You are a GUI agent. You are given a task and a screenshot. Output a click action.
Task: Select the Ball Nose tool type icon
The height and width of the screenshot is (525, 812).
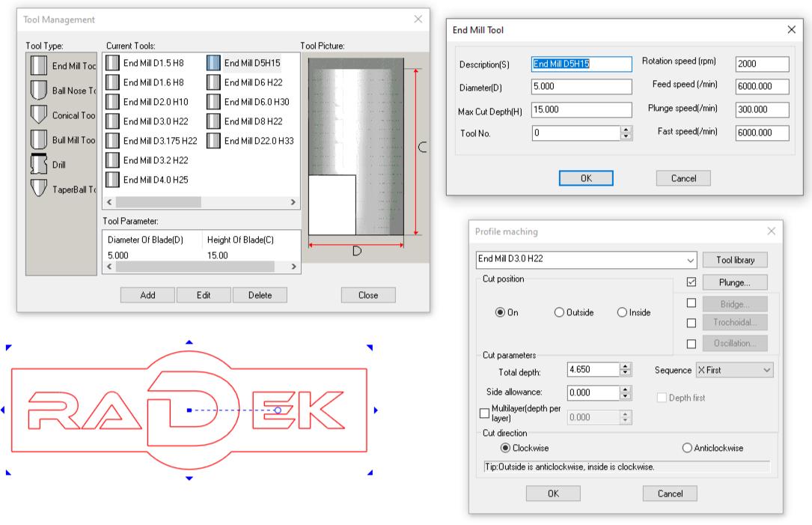tap(38, 91)
